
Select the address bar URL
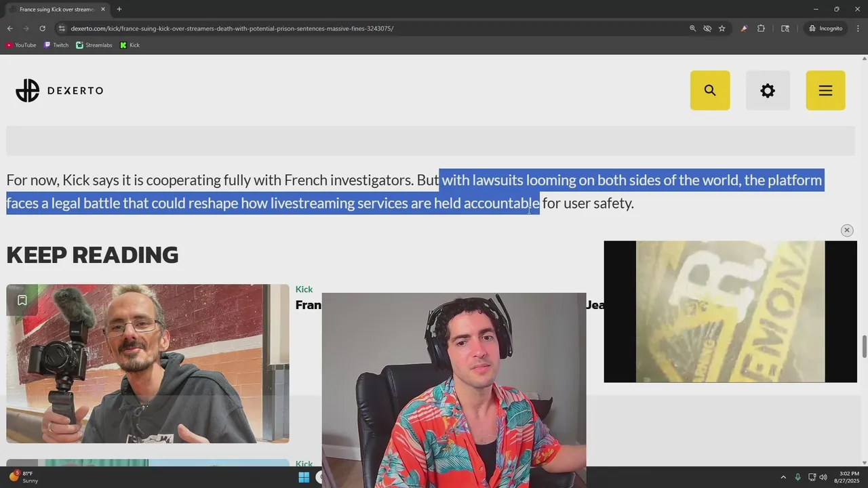pyautogui.click(x=232, y=28)
